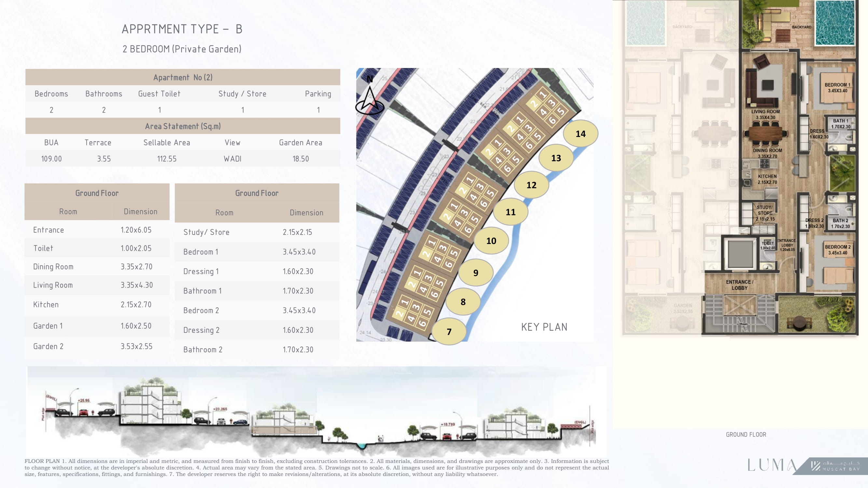Click the Entrance / Lobby area on plan

[739, 285]
